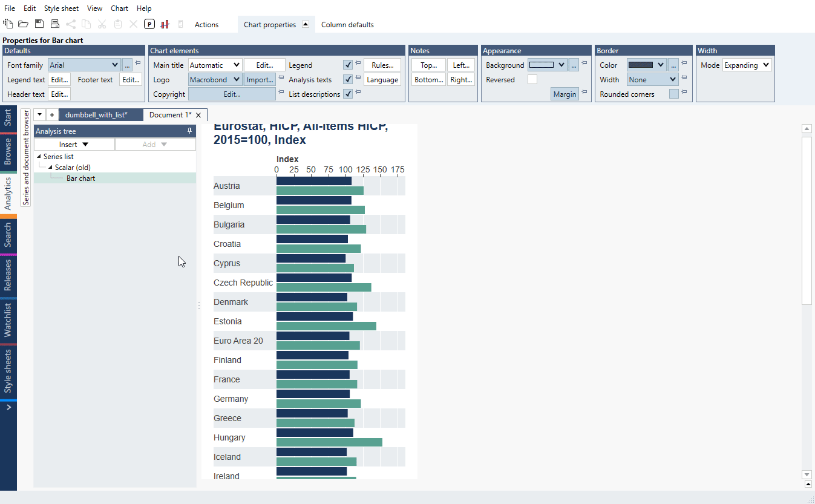
Task: Open the Border Color swatch dropdown
Action: pyautogui.click(x=646, y=65)
